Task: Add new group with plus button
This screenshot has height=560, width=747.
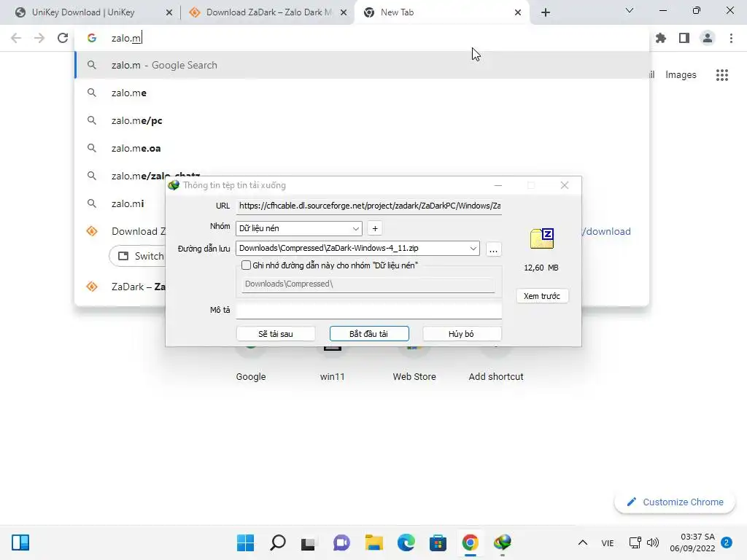Action: coord(375,228)
